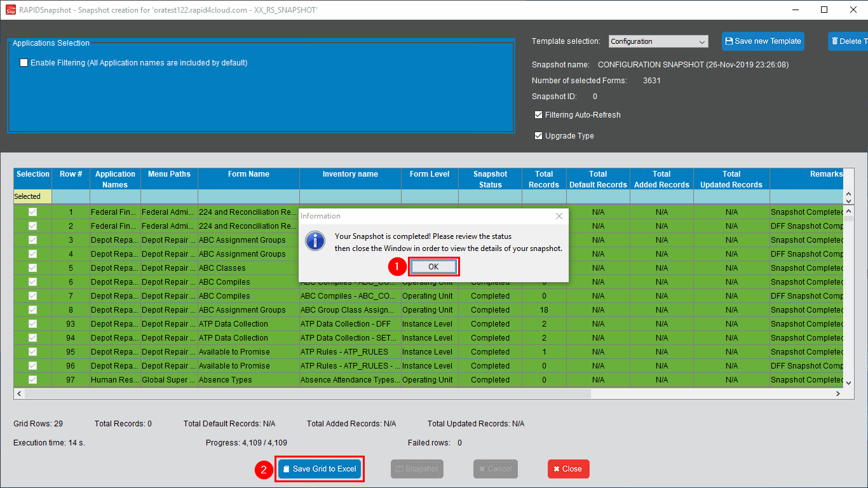Select 'Human Res...' application cell

click(116, 380)
